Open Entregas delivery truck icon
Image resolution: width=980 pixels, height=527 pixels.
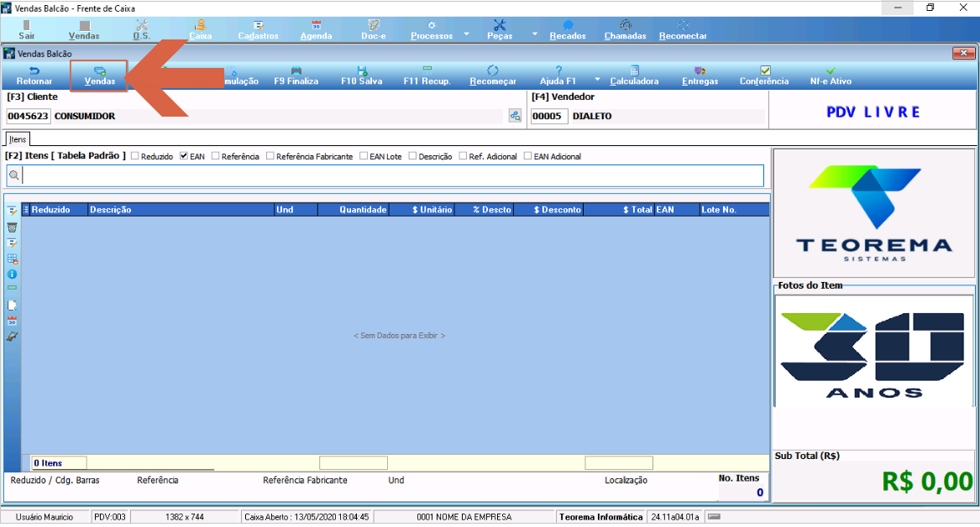click(700, 70)
